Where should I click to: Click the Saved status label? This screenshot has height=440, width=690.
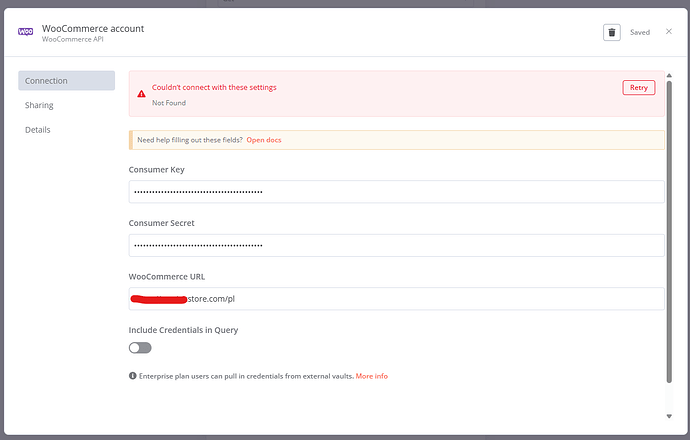[x=639, y=32]
